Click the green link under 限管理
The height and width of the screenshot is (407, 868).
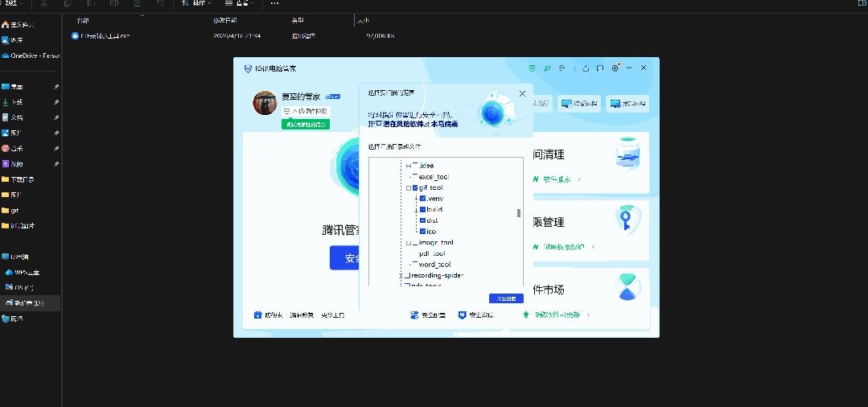click(x=564, y=247)
